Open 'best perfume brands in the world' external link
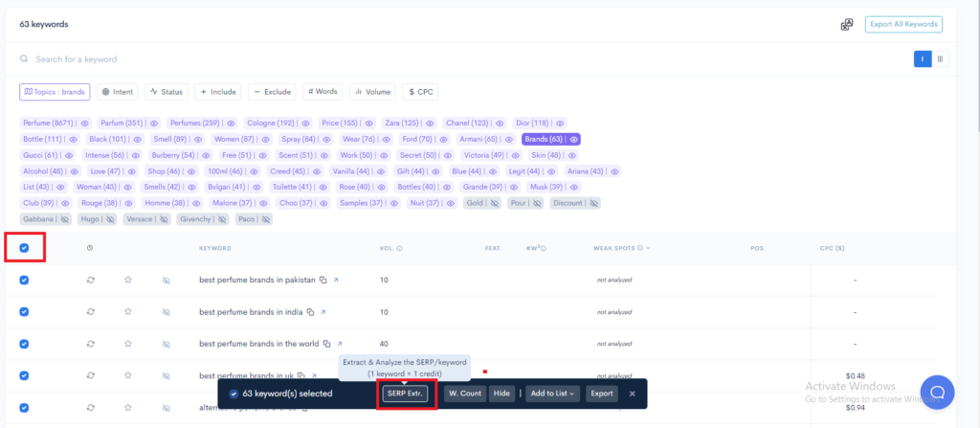980x428 pixels. [340, 344]
